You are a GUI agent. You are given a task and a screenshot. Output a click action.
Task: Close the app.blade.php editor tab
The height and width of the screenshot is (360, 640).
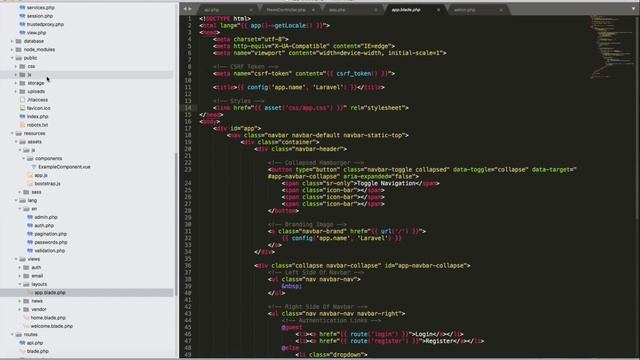(438, 10)
